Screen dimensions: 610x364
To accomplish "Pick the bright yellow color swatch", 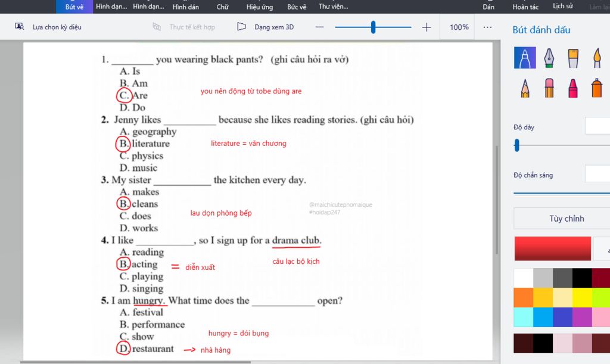I will 582,297.
